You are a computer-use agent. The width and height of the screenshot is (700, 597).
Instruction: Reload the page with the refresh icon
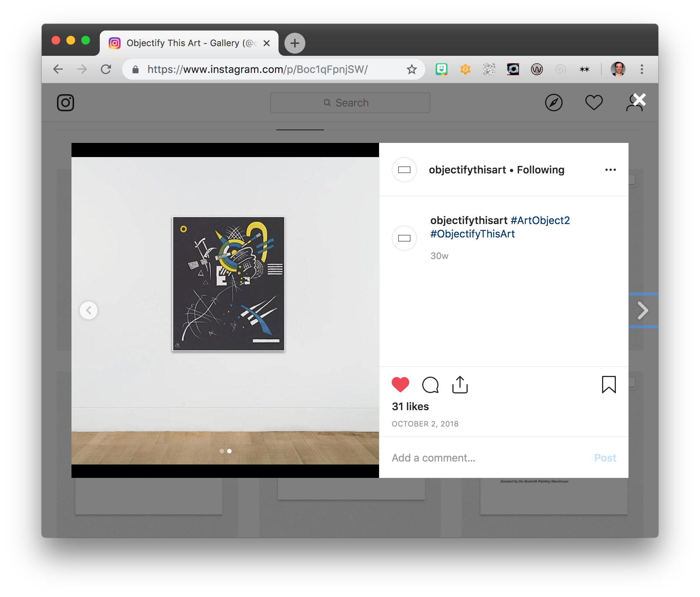pyautogui.click(x=106, y=69)
